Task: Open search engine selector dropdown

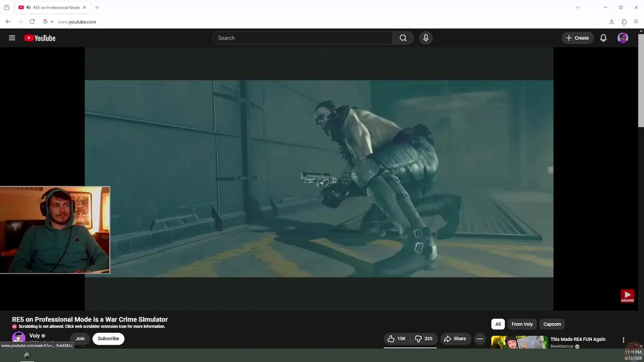Action: pos(48,22)
